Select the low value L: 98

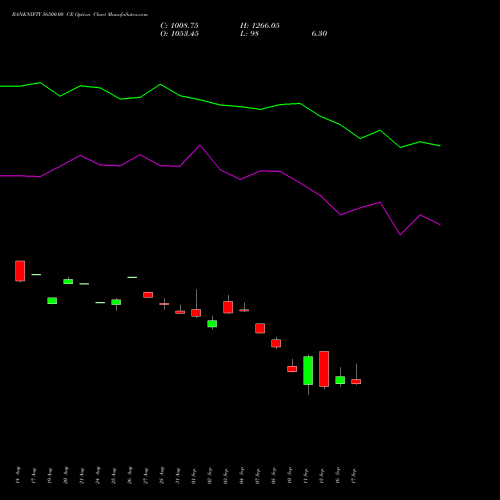(249, 34)
